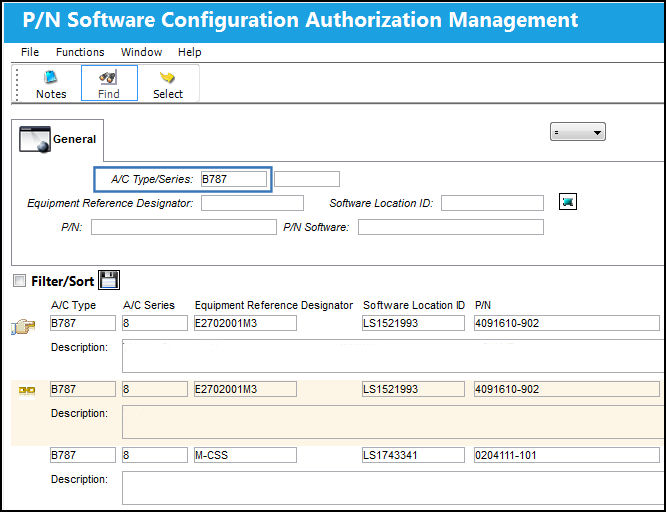Open the Notes toolbar icon
The image size is (666, 512).
pyautogui.click(x=51, y=84)
